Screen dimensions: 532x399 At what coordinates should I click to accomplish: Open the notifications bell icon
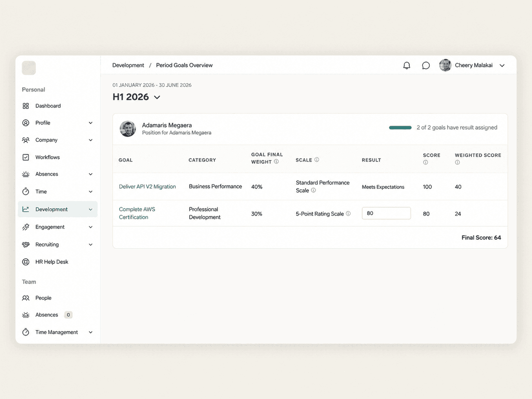(x=407, y=65)
